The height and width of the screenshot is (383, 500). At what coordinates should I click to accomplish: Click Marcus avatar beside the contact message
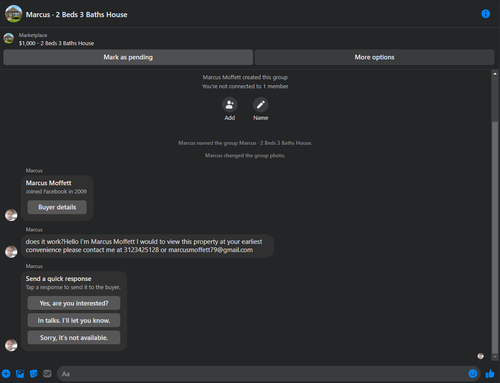(11, 252)
